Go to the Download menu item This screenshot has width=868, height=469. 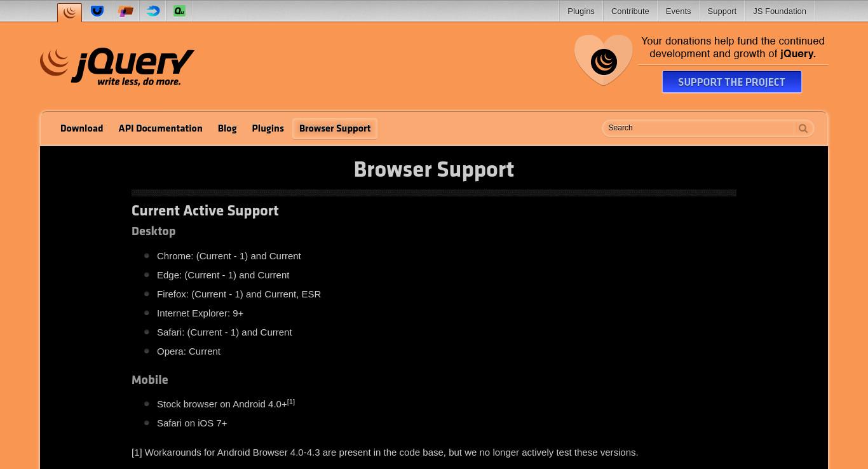click(81, 128)
